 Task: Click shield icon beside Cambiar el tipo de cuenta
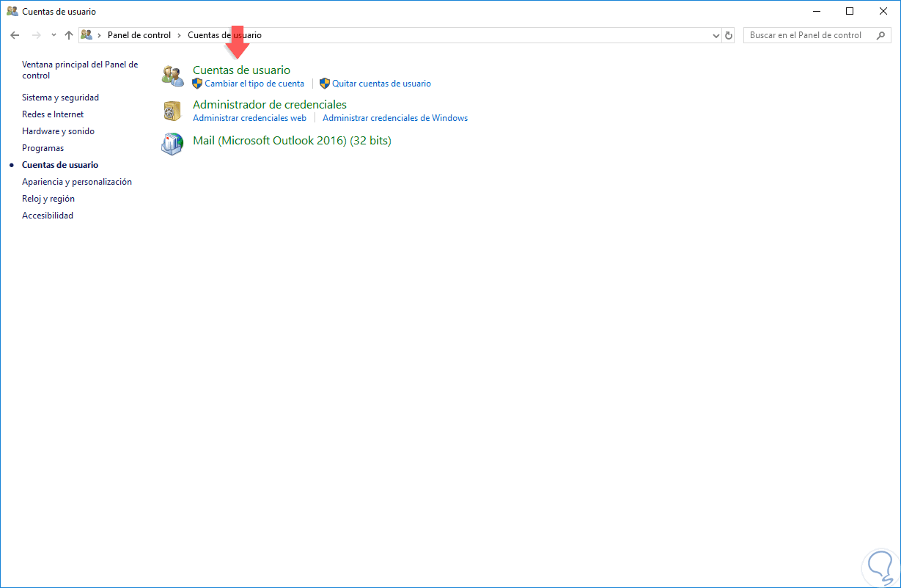(197, 84)
